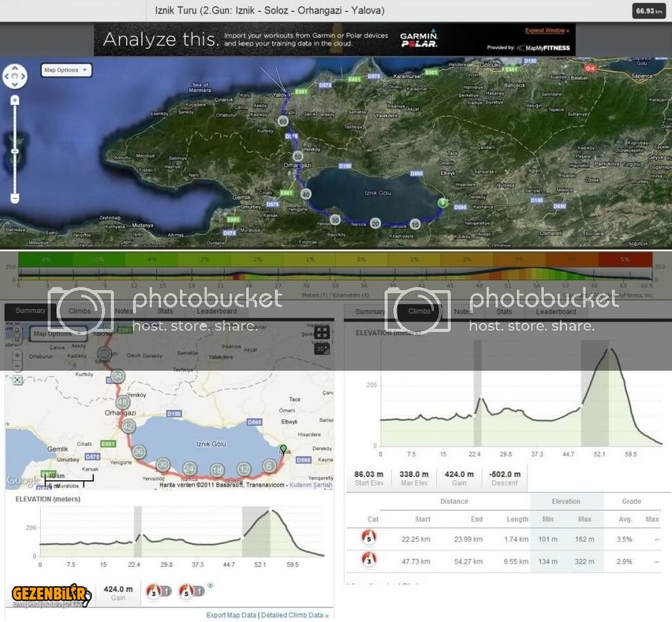Open the Detailed Climb Data link
The height and width of the screenshot is (622, 672).
[x=295, y=614]
